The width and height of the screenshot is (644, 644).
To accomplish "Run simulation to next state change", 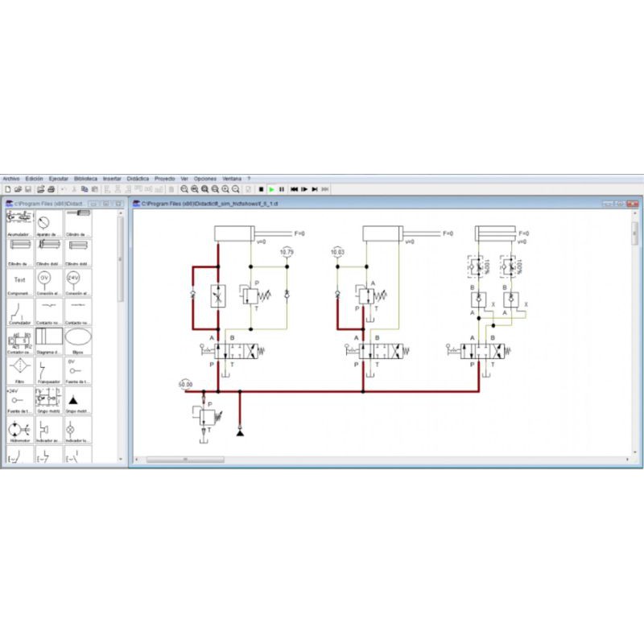I will coord(315,189).
